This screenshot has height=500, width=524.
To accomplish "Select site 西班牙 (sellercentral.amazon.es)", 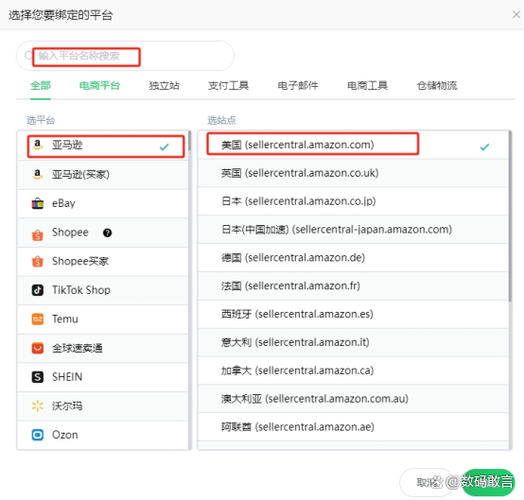I will coord(353,314).
